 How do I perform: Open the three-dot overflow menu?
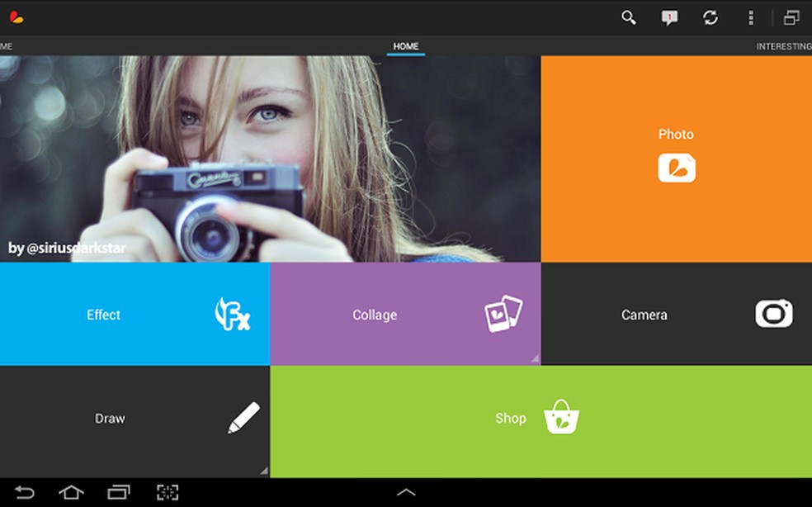click(751, 17)
